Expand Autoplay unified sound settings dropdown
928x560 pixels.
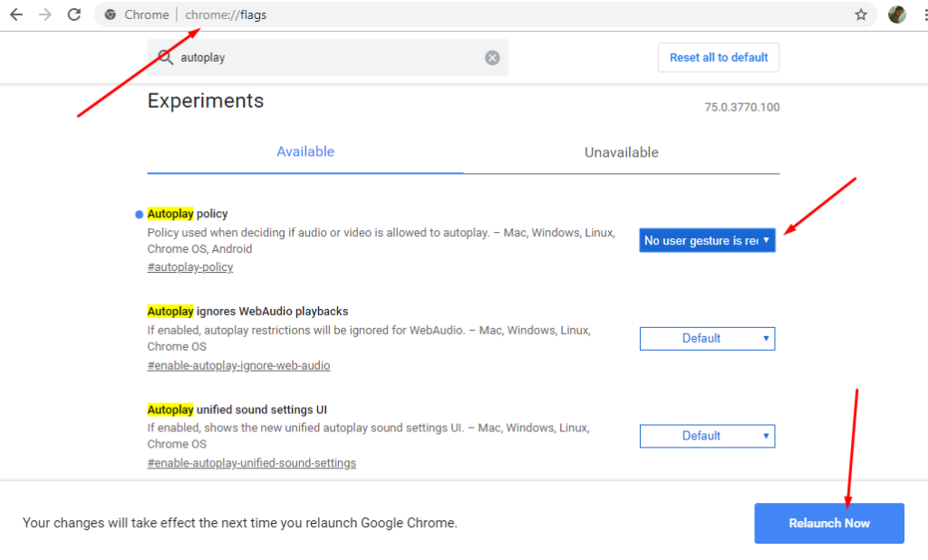[707, 436]
